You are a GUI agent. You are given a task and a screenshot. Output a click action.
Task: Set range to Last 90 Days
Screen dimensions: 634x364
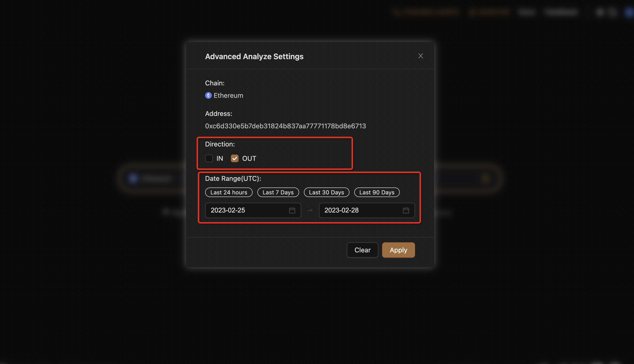(376, 192)
